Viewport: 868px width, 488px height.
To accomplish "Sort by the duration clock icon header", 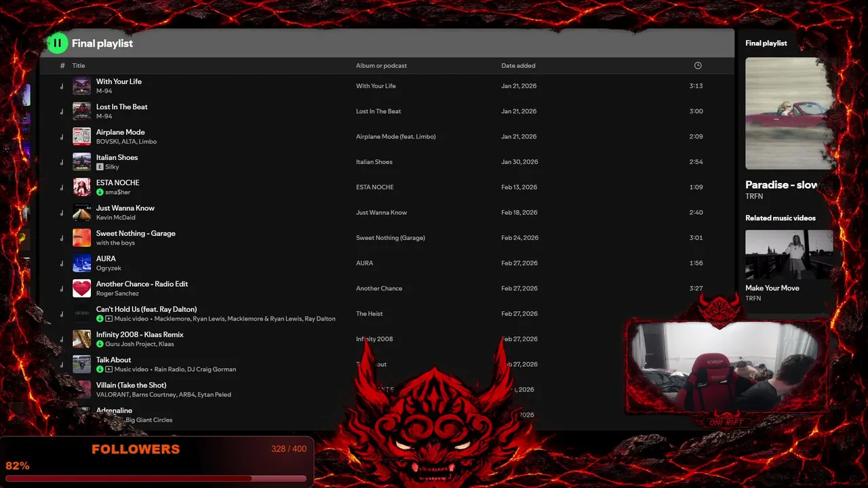I will 698,66.
